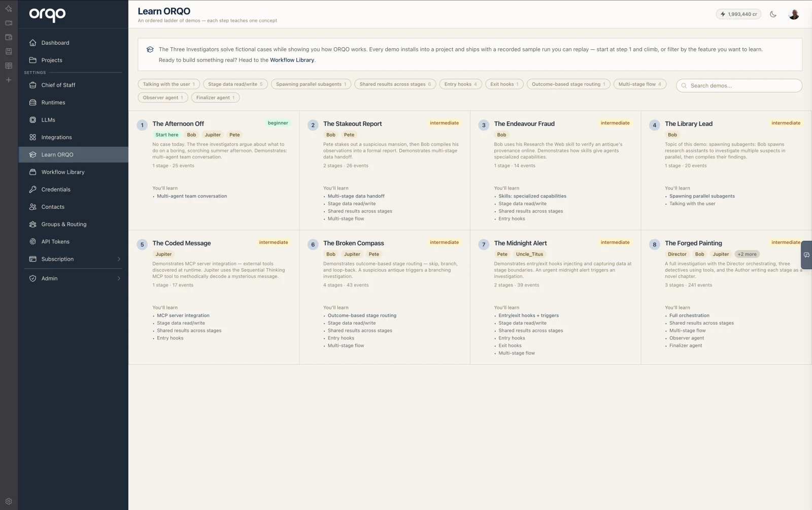The width and height of the screenshot is (812, 510).
Task: Expand the Subscription submenu chevron
Action: coord(119,259)
